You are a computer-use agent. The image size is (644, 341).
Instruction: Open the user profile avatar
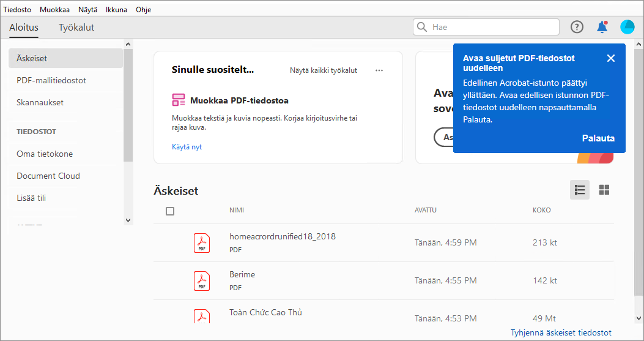click(x=627, y=27)
